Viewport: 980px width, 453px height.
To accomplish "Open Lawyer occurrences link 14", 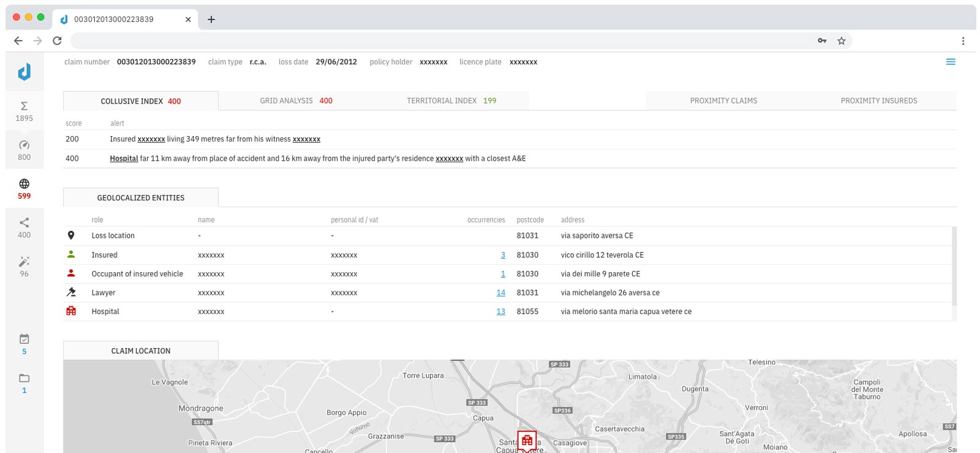I will 501,293.
